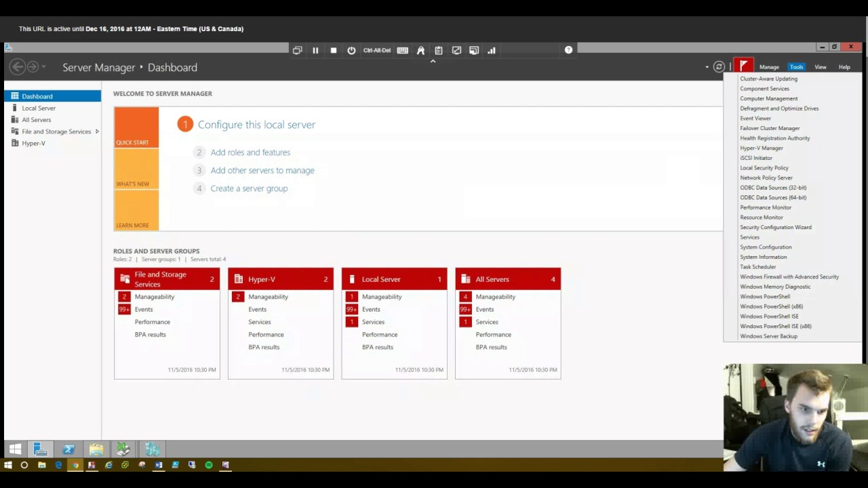Open Chrome in the host taskbar

click(x=75, y=465)
